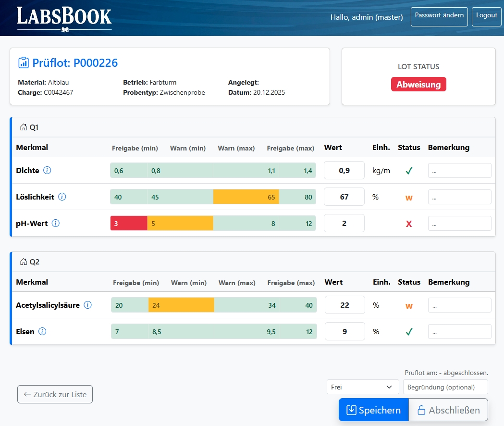
Task: Click the Betrieb value Farbturm
Action: (163, 82)
